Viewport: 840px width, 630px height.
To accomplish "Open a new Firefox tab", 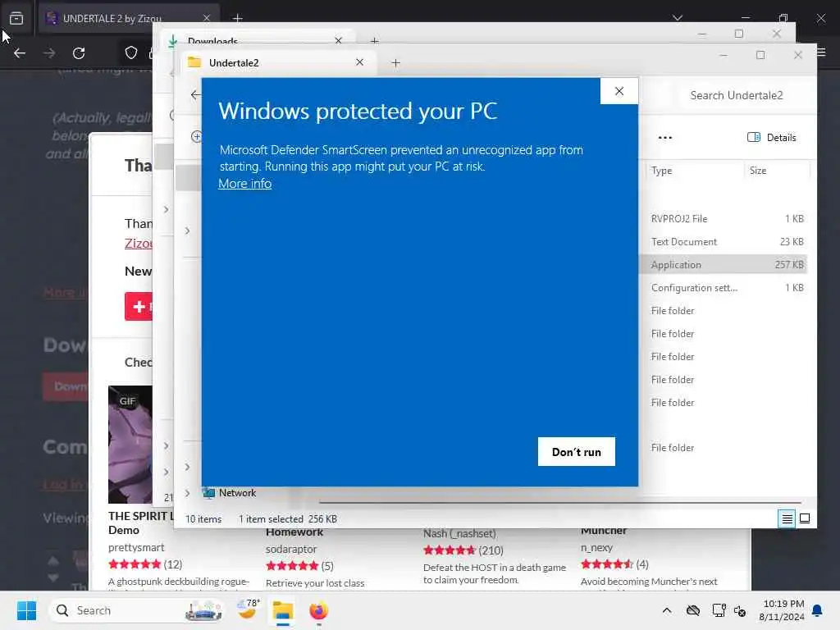I will click(x=238, y=19).
